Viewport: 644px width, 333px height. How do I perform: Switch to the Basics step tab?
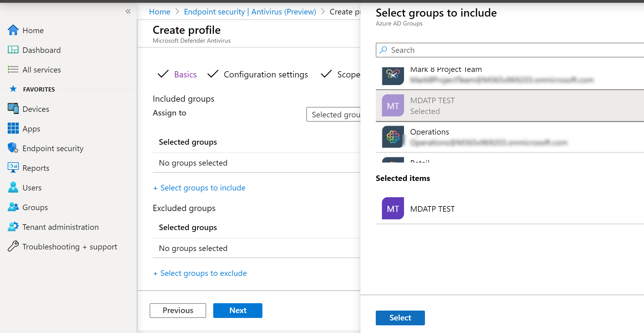pos(185,74)
